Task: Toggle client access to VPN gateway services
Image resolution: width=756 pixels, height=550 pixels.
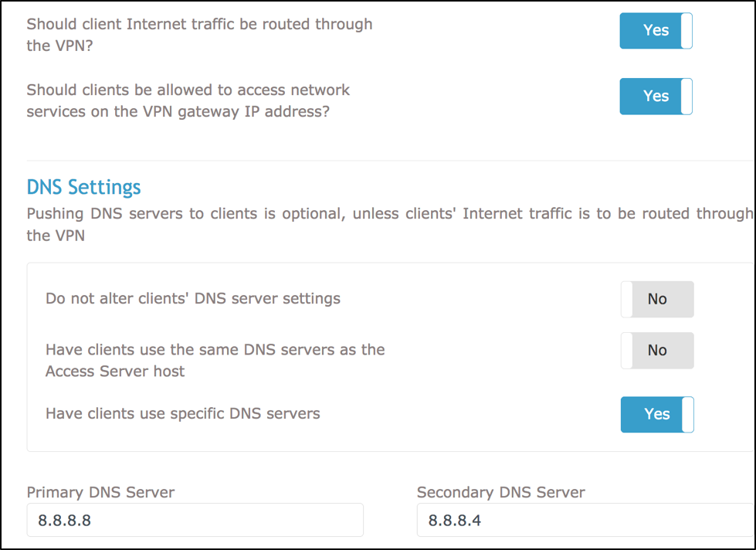Action: click(x=656, y=97)
